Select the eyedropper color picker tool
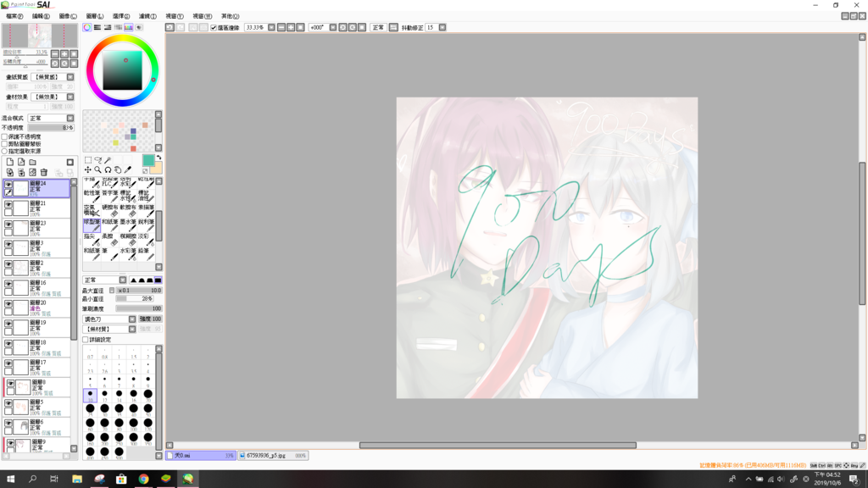This screenshot has width=868, height=488. (x=128, y=169)
